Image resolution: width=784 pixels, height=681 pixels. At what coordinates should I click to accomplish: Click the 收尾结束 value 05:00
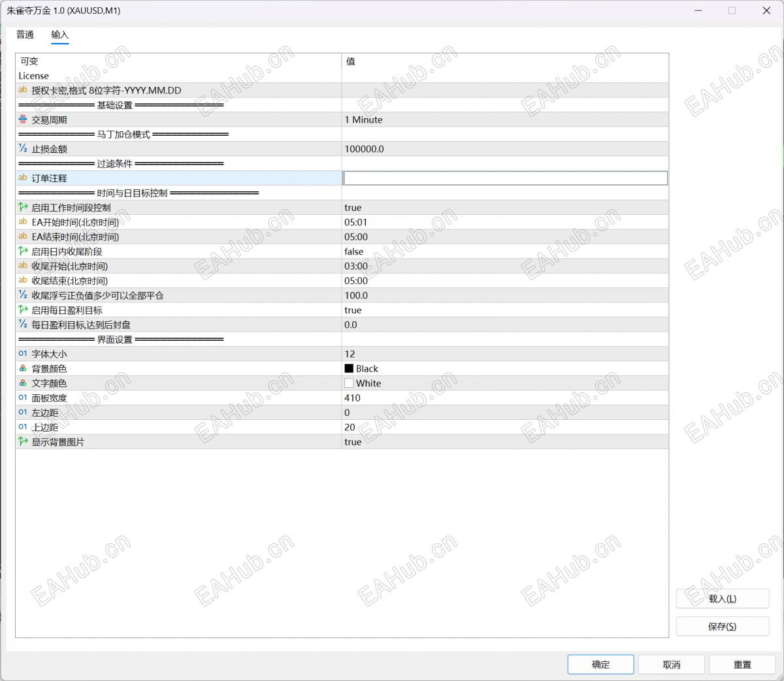356,281
